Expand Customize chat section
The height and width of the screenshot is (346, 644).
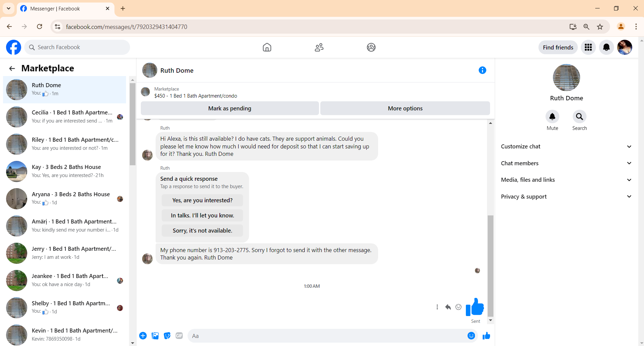[x=566, y=146]
